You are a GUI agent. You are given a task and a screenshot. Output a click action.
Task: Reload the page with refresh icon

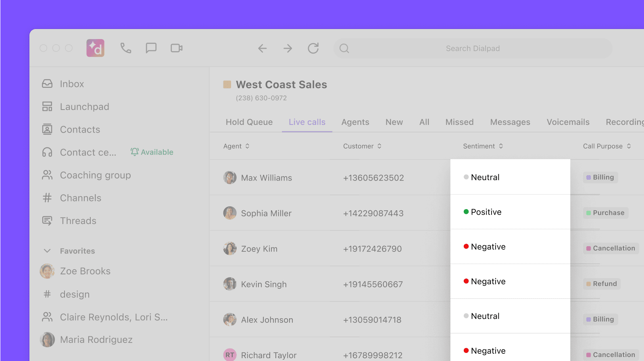click(313, 48)
